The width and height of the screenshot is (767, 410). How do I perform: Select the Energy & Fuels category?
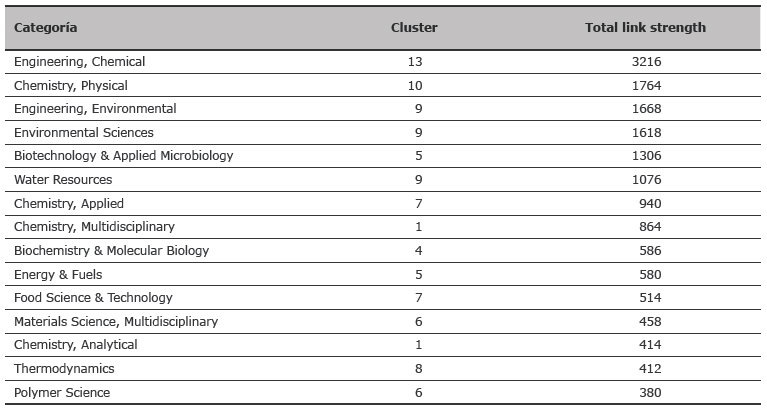tap(58, 274)
